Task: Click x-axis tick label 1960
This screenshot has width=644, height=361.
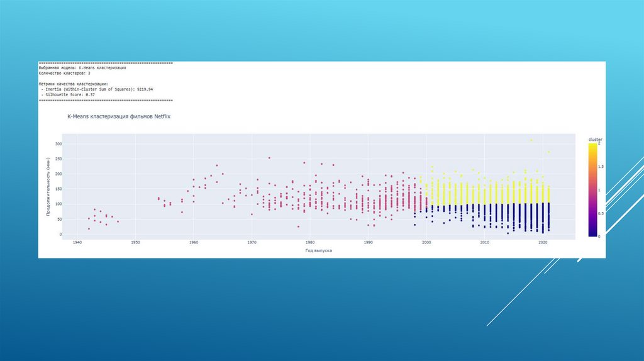Action: pyautogui.click(x=194, y=242)
